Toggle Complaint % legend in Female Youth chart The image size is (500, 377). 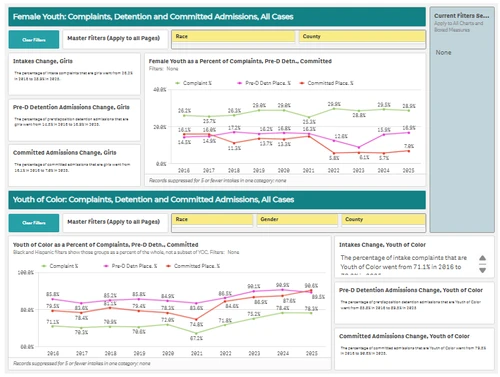[194, 83]
